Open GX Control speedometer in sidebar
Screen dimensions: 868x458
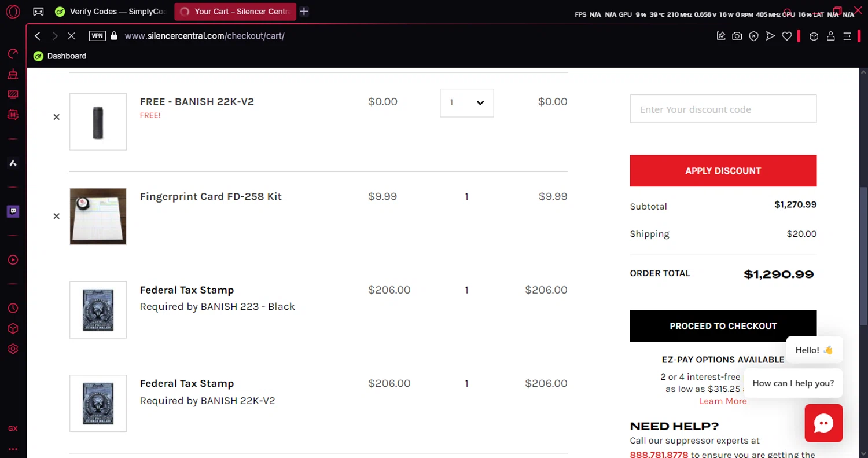pos(13,54)
